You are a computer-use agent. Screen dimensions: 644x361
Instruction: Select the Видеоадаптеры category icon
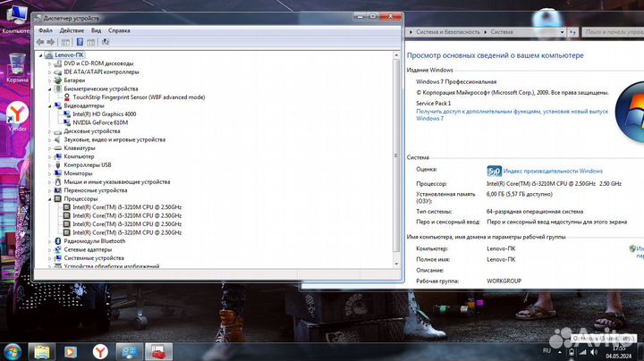[x=58, y=105]
